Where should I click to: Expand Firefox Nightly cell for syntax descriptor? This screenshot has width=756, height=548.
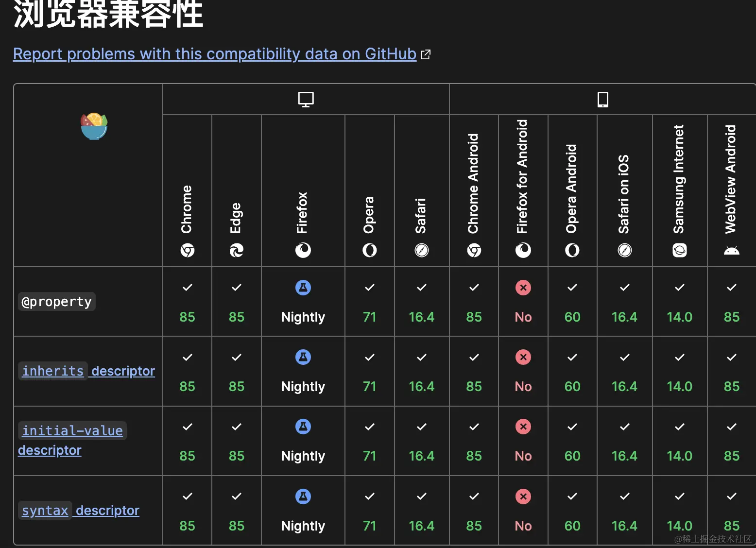(x=303, y=511)
